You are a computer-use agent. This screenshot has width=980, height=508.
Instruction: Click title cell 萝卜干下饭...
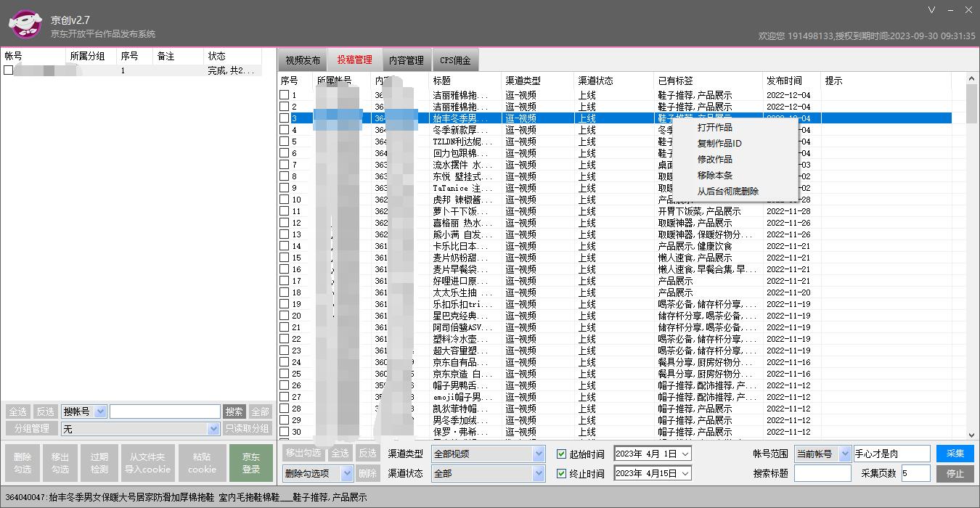coord(460,211)
